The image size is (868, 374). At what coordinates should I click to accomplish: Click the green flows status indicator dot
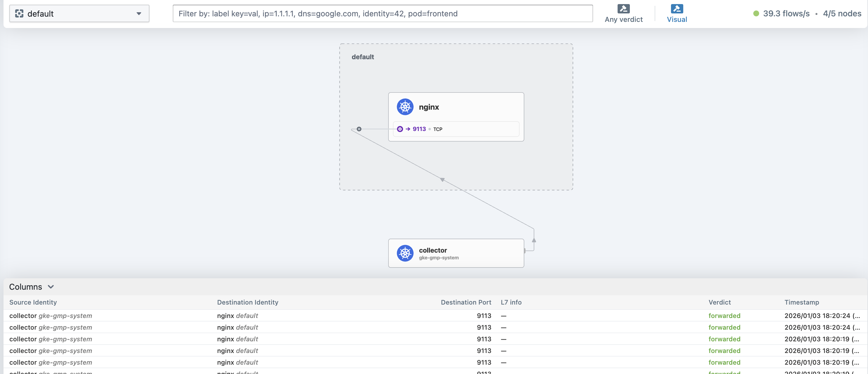pos(756,13)
